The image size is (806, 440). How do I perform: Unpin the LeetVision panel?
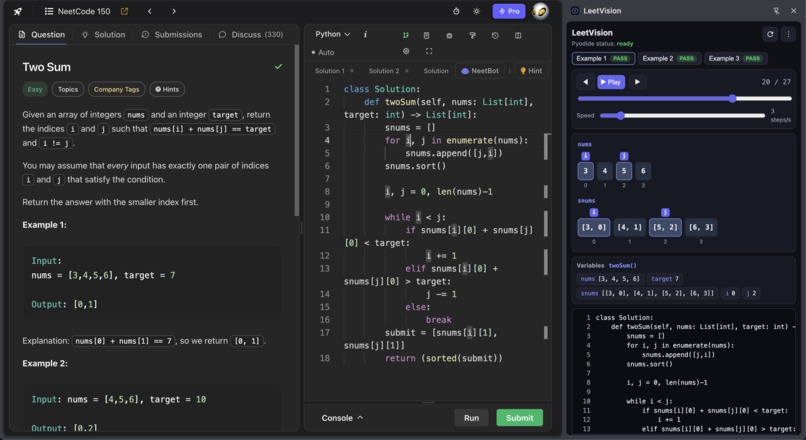point(776,11)
